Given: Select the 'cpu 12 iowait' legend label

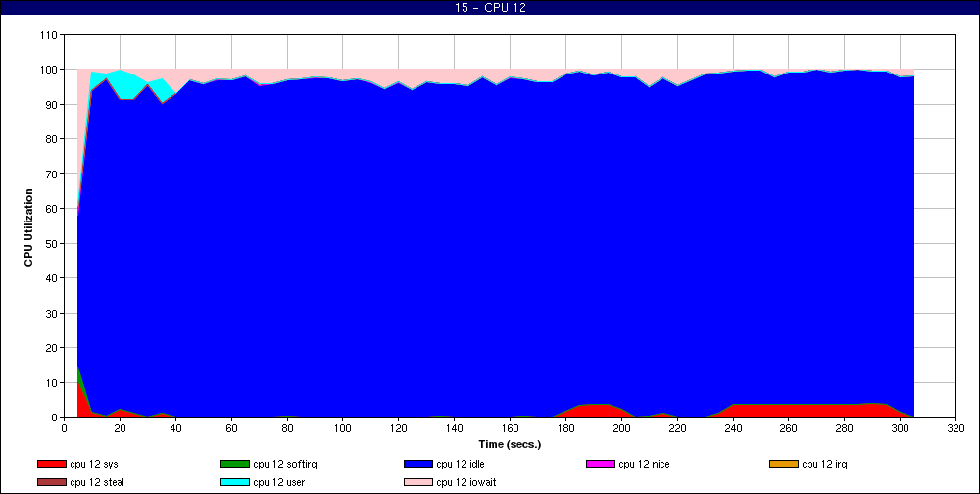Looking at the screenshot, I should (466, 483).
